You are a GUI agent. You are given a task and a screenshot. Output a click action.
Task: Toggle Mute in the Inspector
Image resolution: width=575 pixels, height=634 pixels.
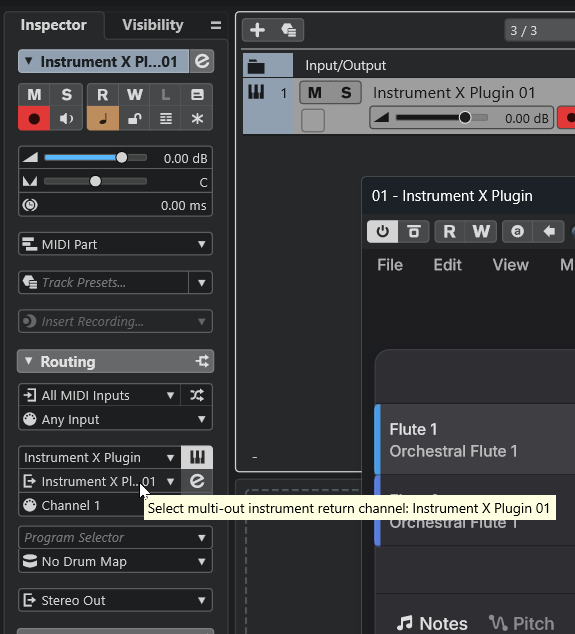point(34,95)
